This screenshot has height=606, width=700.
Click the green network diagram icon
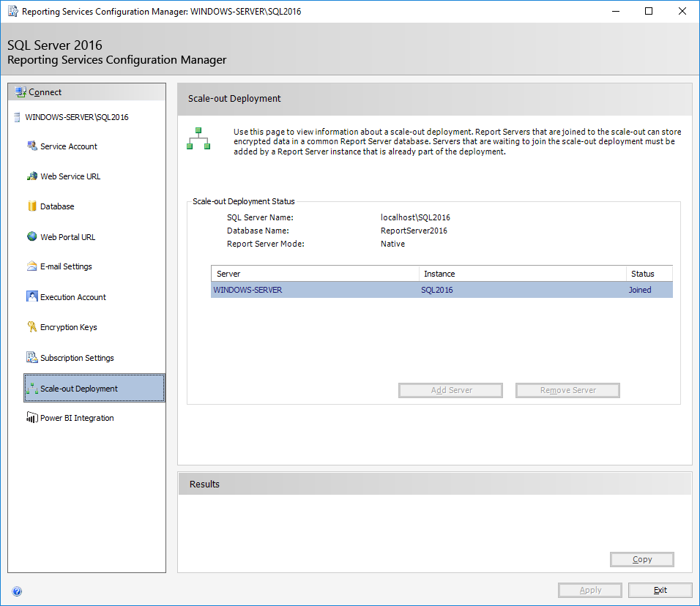(198, 138)
